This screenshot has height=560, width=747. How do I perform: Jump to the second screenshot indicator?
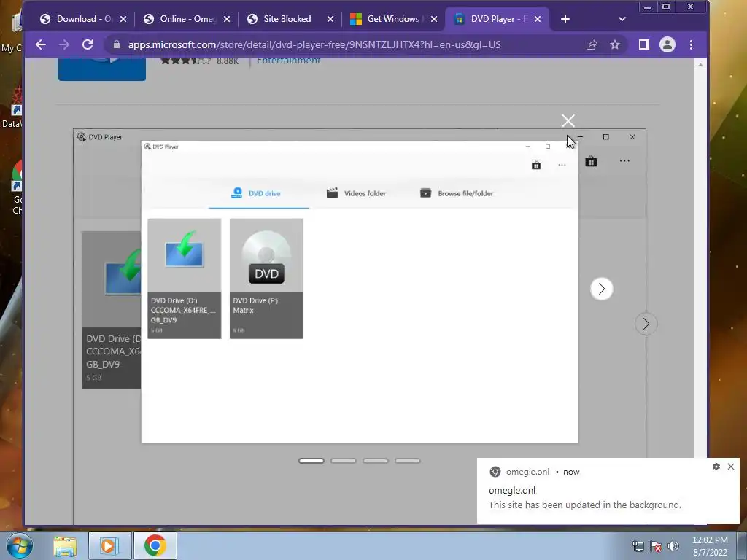(x=344, y=461)
